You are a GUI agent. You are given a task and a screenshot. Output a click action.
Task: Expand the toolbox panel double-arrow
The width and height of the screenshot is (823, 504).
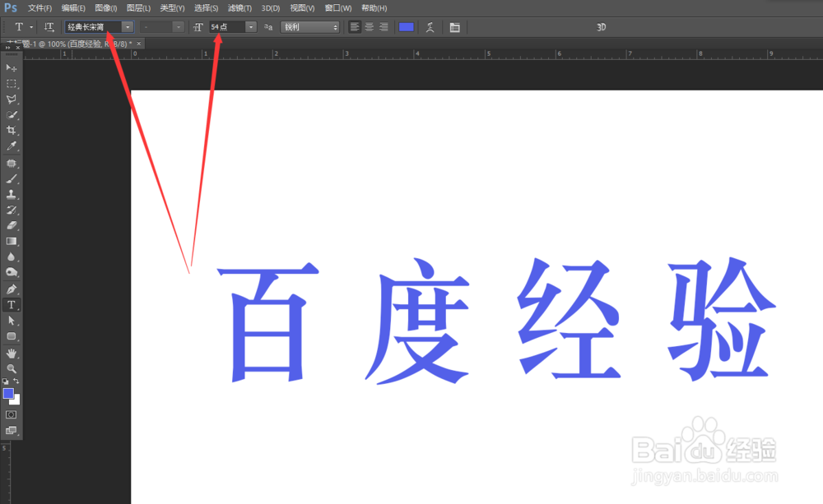click(7, 48)
